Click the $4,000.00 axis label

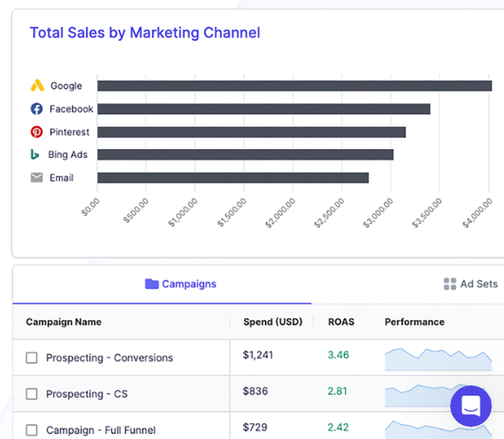477,212
